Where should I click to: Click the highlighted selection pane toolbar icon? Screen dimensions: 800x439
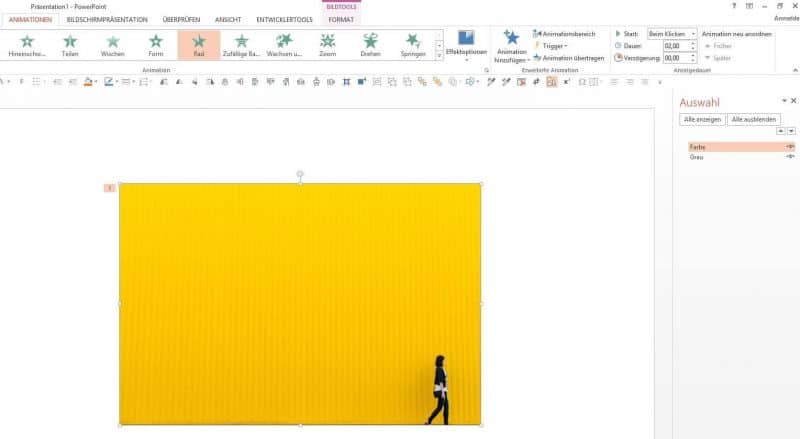point(552,82)
